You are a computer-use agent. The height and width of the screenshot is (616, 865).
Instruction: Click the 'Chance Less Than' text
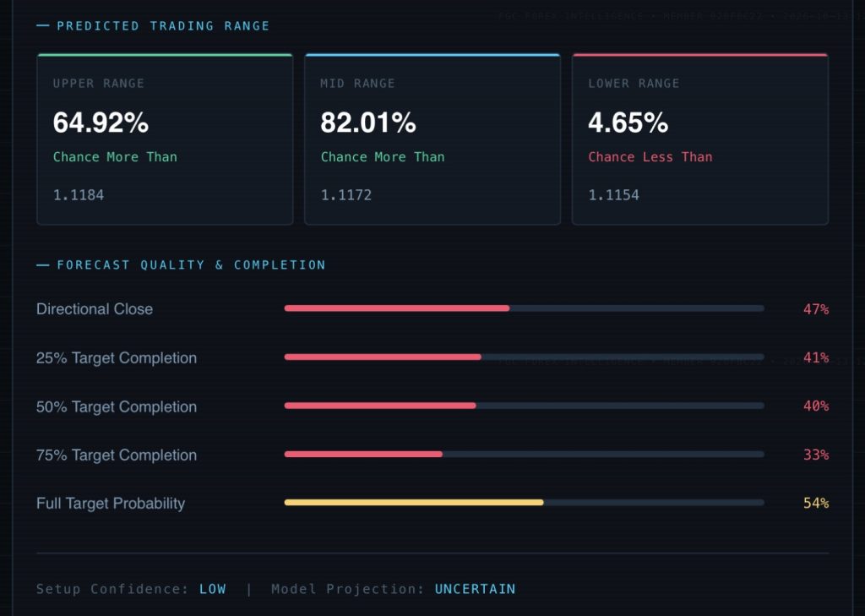650,157
